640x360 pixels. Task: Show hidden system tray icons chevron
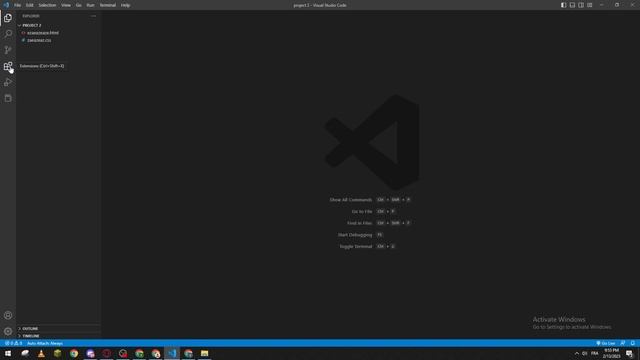pyautogui.click(x=576, y=353)
